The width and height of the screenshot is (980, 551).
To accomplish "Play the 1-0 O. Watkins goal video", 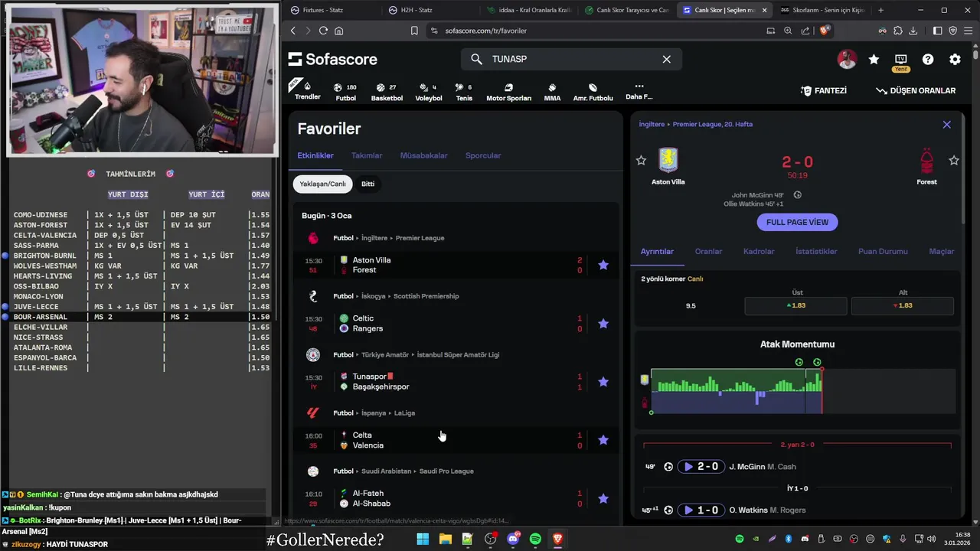I will 701,510.
